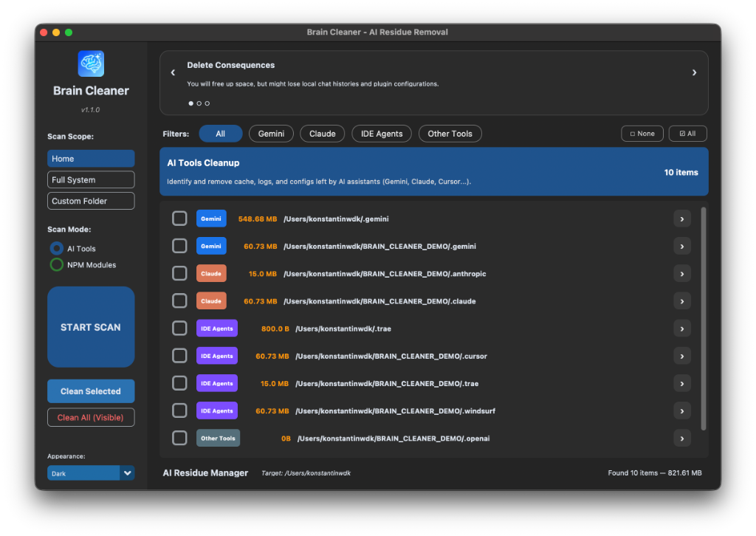Click the Claude badge on the .anthropic row
756x536 pixels.
tap(211, 273)
